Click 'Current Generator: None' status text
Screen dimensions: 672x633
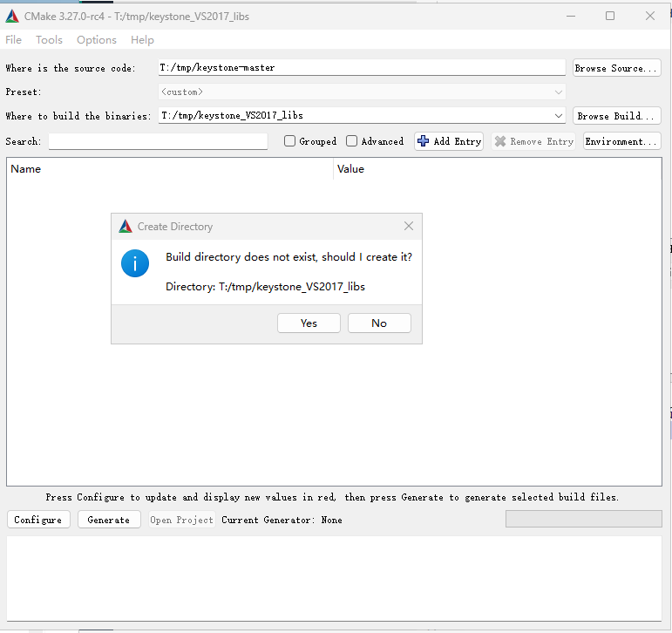coord(282,520)
